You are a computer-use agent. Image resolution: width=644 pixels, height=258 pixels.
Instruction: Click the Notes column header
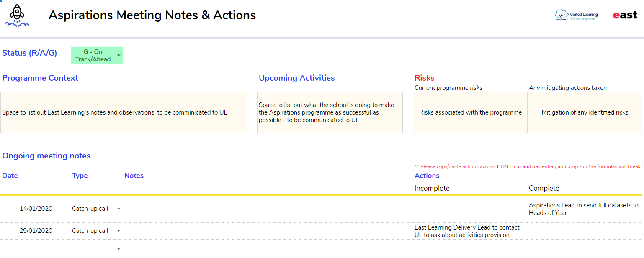134,176
